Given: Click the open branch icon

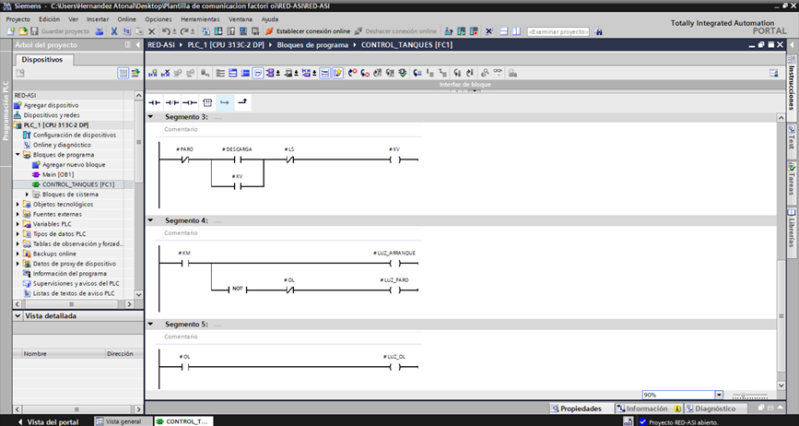Looking at the screenshot, I should [225, 102].
